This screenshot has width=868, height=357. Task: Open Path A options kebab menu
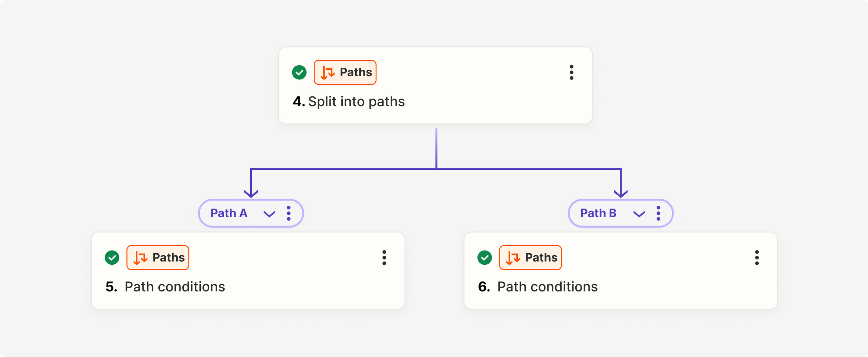click(289, 213)
